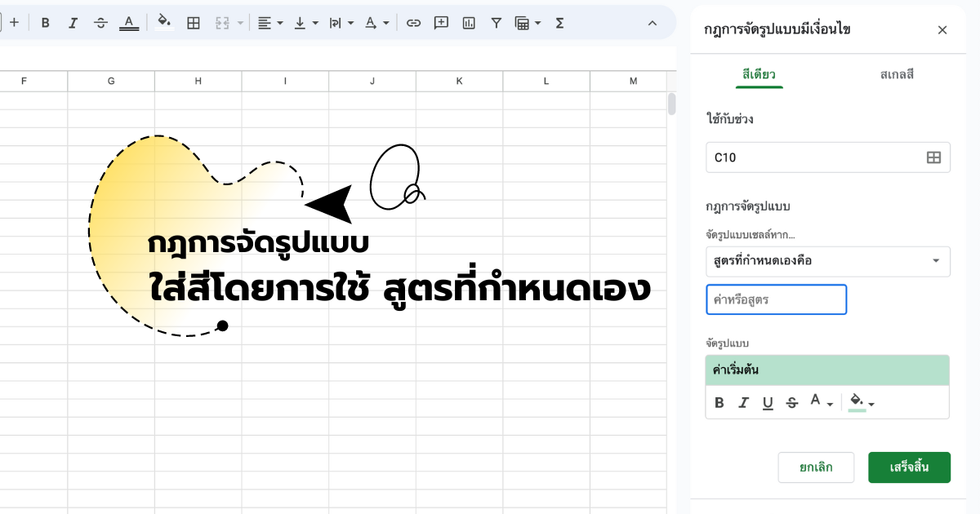The width and height of the screenshot is (980, 514).
Task: Select the ค่าเริ่มต้น format preview
Action: pos(828,370)
